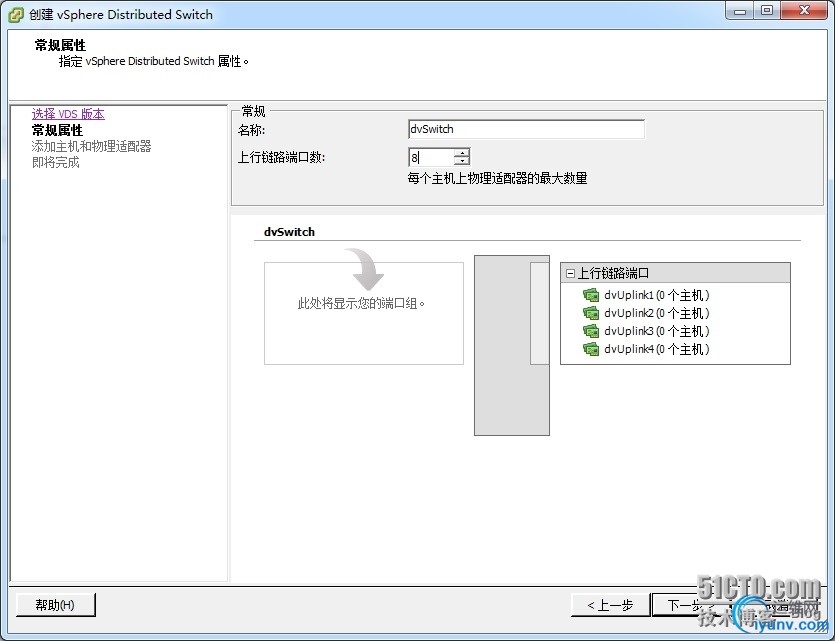Click the dvUplink2 adapter icon

point(591,313)
